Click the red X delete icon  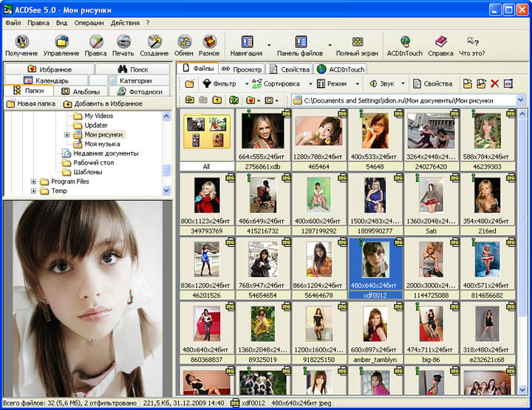(x=494, y=83)
